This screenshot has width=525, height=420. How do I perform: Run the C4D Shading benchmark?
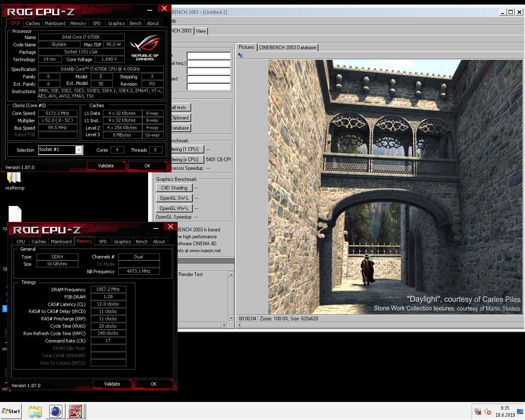[174, 188]
